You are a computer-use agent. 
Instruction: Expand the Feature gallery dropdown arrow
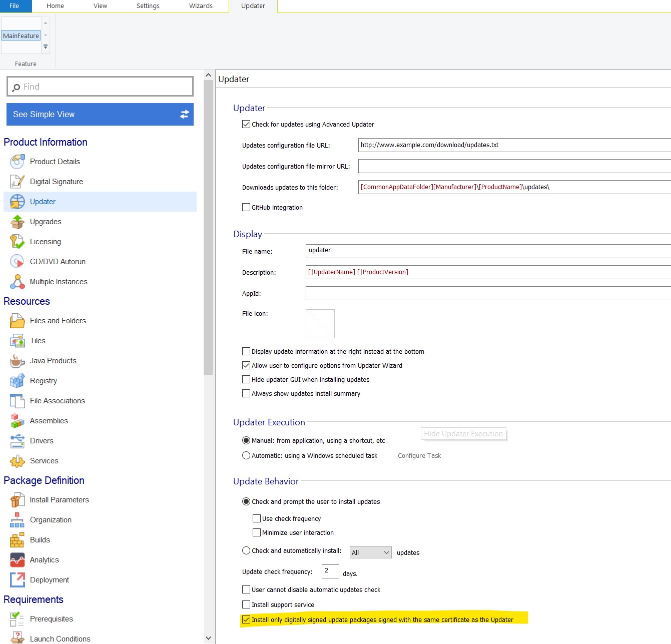point(46,47)
